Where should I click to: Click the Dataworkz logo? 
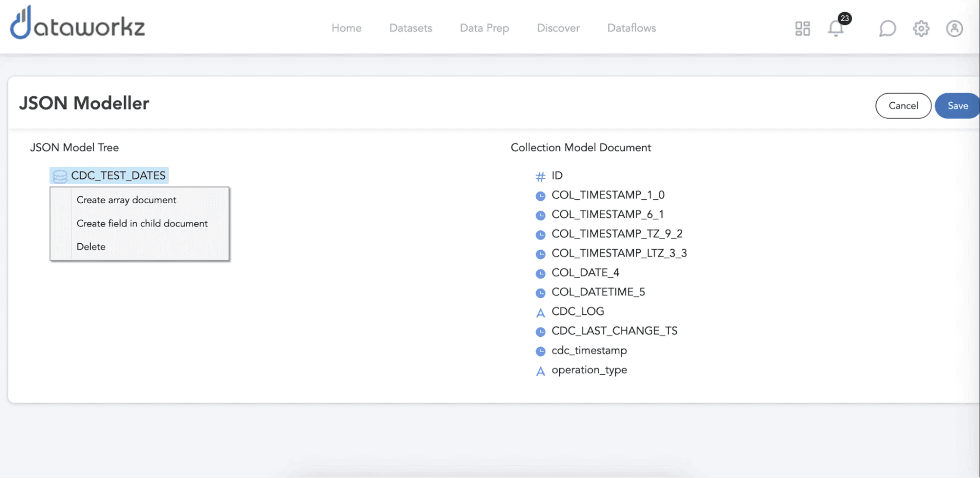[x=77, y=24]
